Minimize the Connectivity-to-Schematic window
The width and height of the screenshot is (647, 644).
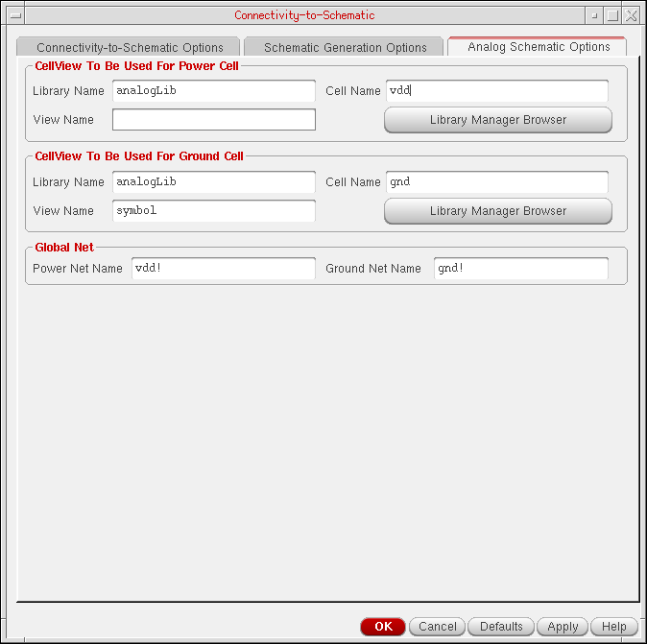pyautogui.click(x=594, y=15)
